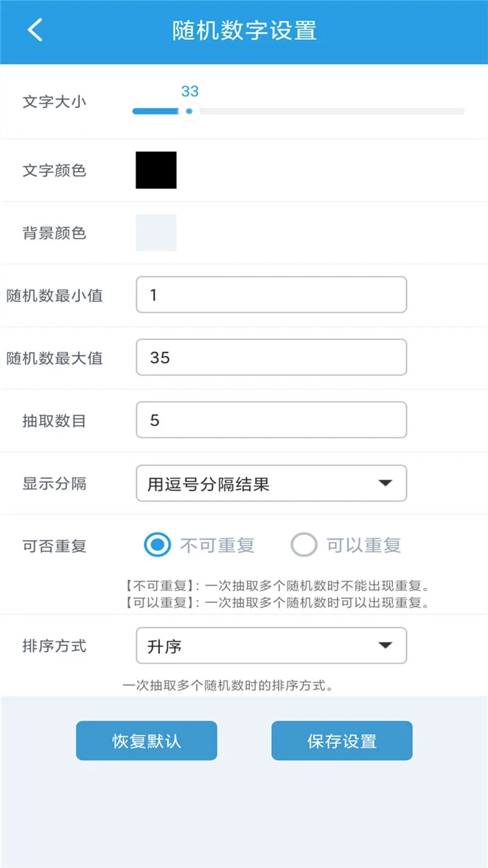
Task: Click the value 33 above the slider
Action: pos(190,92)
